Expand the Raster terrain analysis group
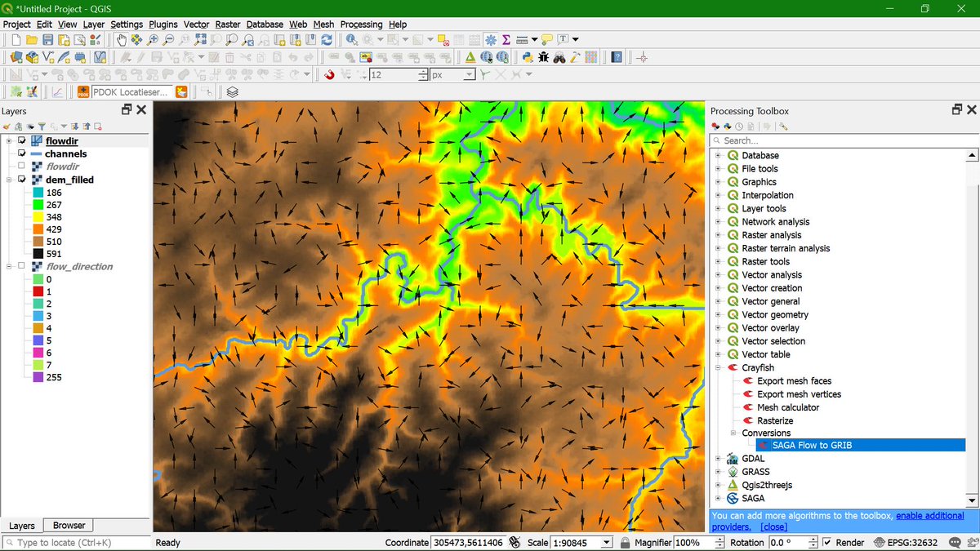The height and width of the screenshot is (551, 980). tap(719, 248)
